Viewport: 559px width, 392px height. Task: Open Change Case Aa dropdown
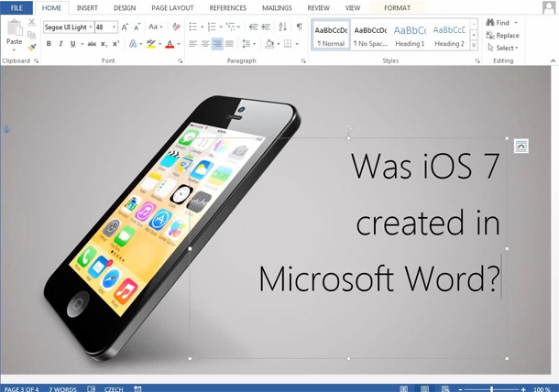[156, 27]
